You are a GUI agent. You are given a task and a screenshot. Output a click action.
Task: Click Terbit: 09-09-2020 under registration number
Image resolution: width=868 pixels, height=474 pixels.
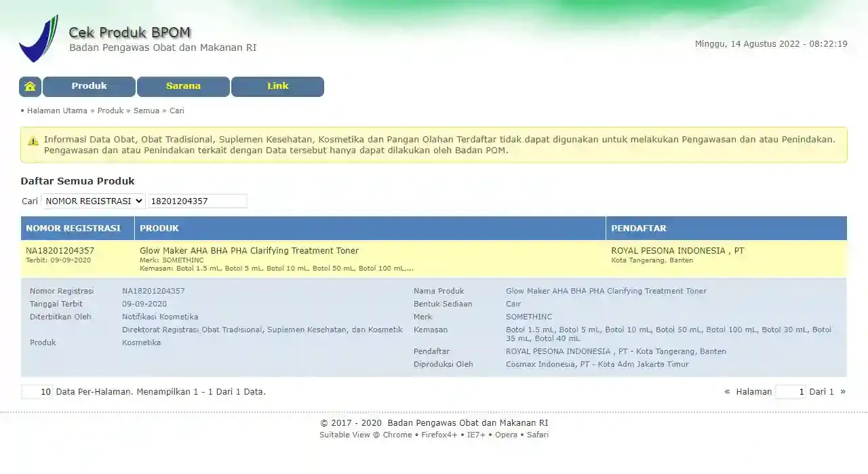point(58,260)
